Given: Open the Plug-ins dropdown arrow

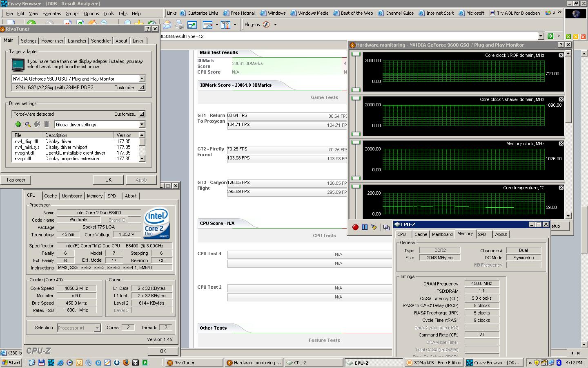Looking at the screenshot, I should tap(275, 25).
